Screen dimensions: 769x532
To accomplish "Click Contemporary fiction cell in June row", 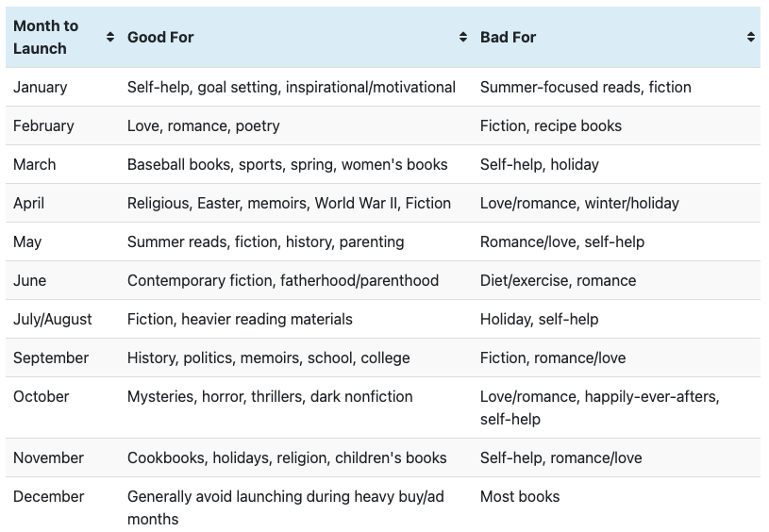I will 296,280.
